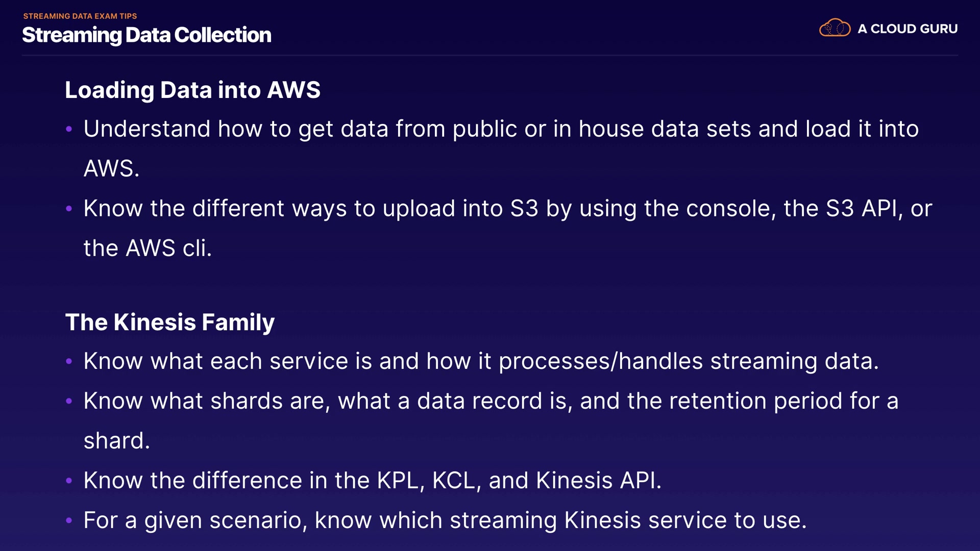
Task: Select the 'The Kinesis Family' heading
Action: tap(169, 322)
